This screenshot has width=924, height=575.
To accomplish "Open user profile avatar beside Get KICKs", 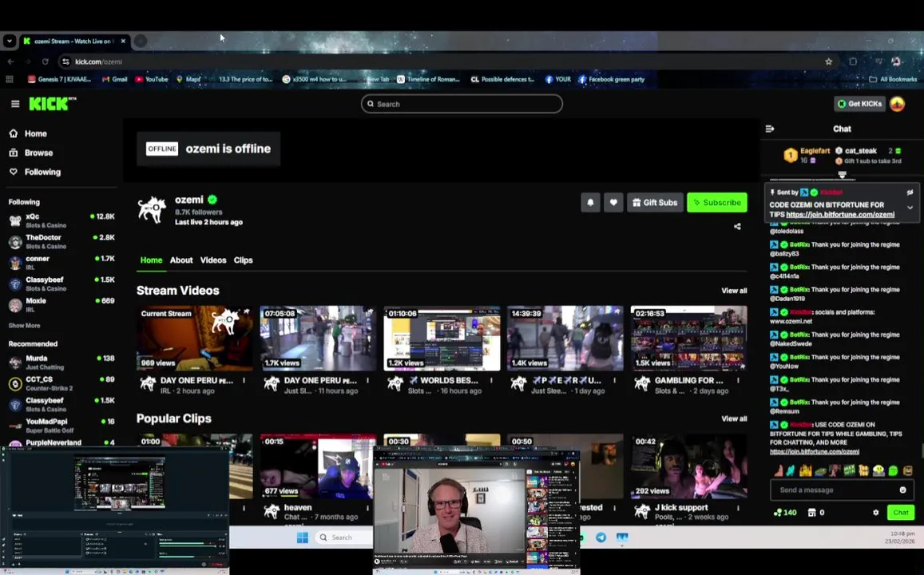I will tap(897, 104).
